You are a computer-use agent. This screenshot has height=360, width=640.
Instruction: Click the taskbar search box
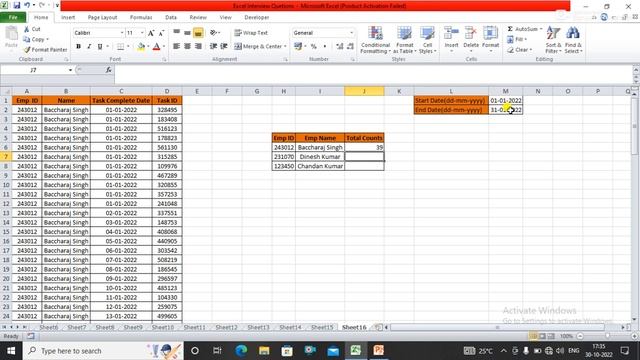103,351
